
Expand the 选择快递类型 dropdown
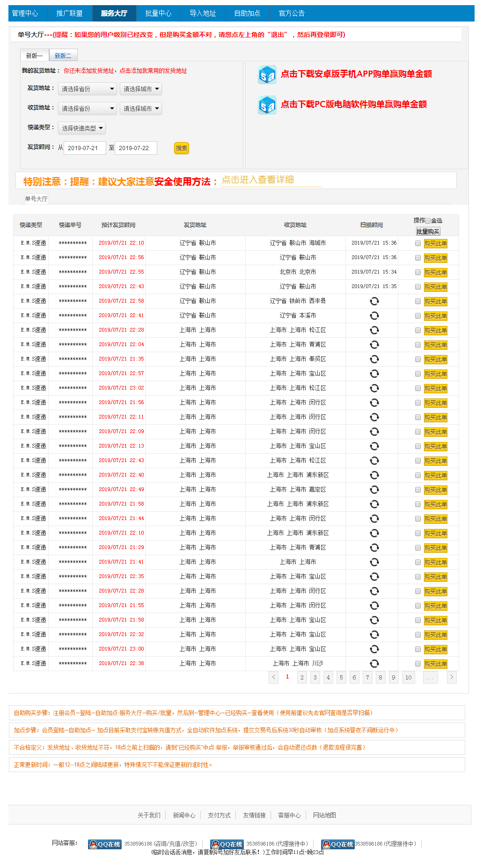coord(82,128)
